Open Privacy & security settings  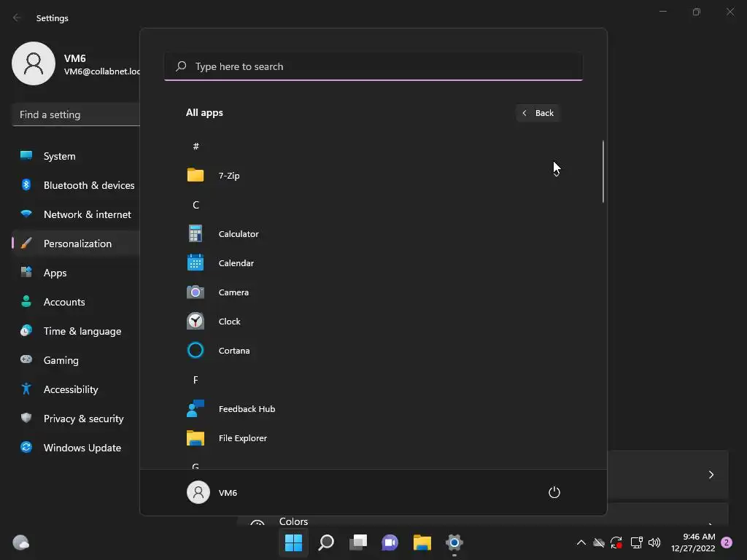pyautogui.click(x=76, y=419)
